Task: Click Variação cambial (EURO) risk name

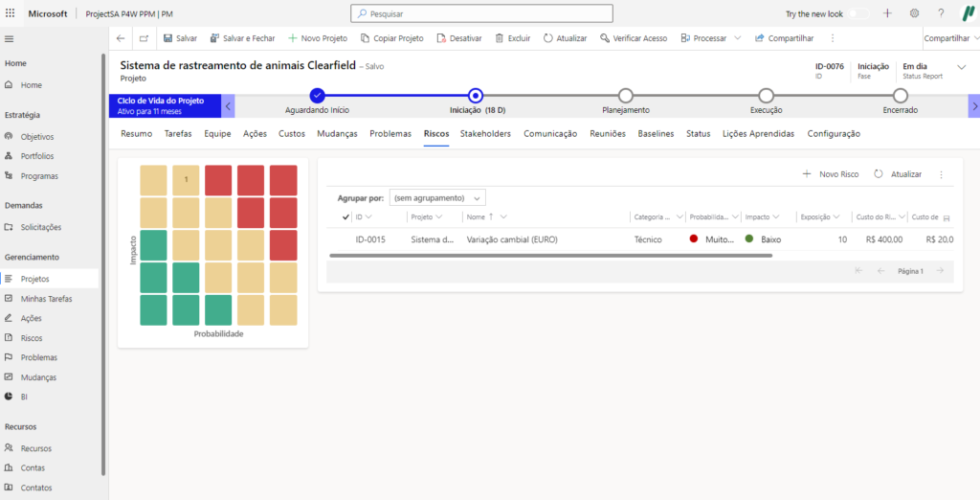Action: tap(512, 239)
